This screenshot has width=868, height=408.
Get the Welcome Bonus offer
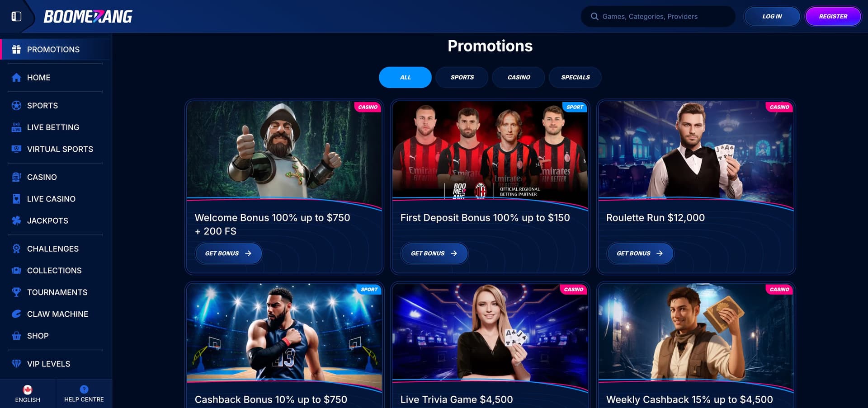(x=229, y=253)
